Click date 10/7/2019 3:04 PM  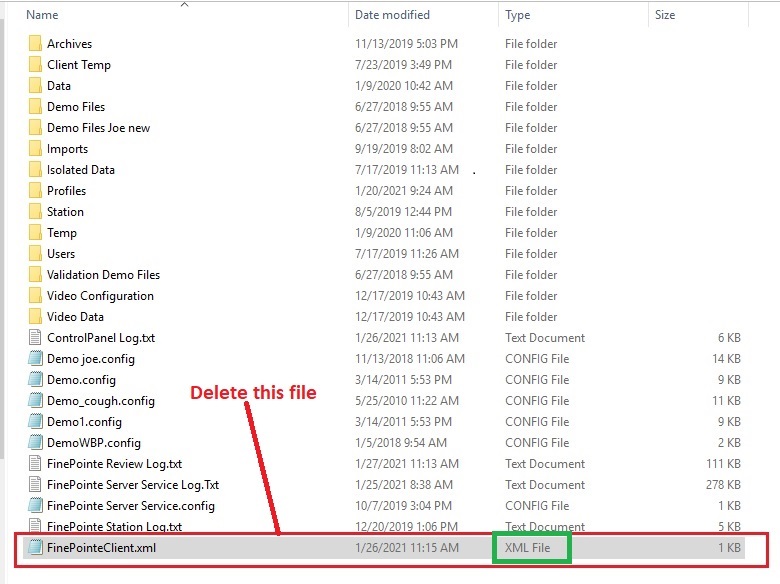[x=403, y=505]
